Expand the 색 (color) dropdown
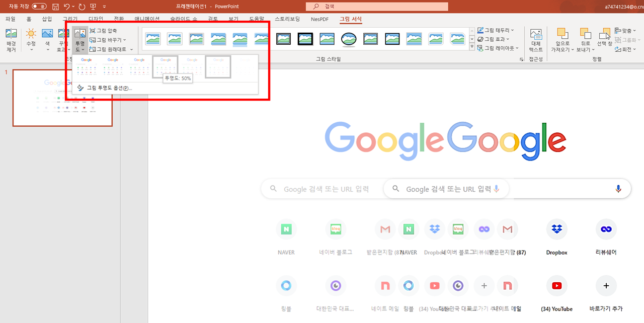This screenshot has height=323, width=644. point(47,50)
